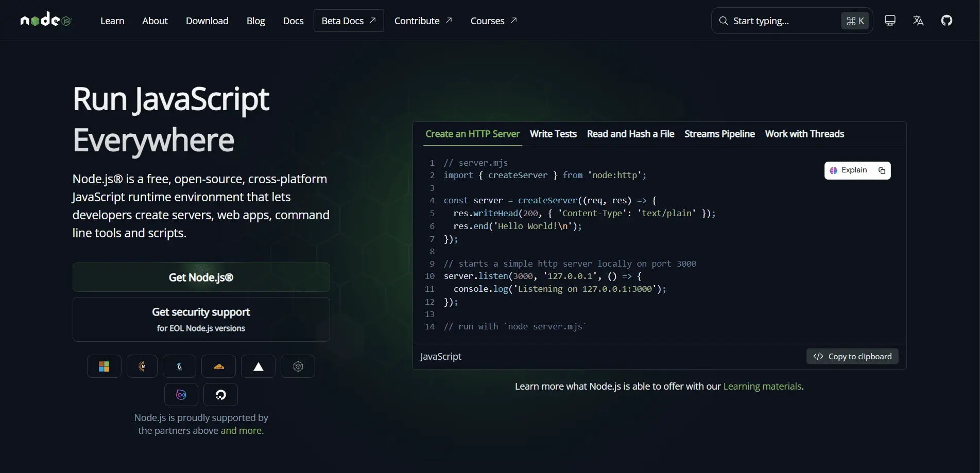Viewport: 980px width, 473px height.
Task: Click the Explain button on code block
Action: point(849,170)
